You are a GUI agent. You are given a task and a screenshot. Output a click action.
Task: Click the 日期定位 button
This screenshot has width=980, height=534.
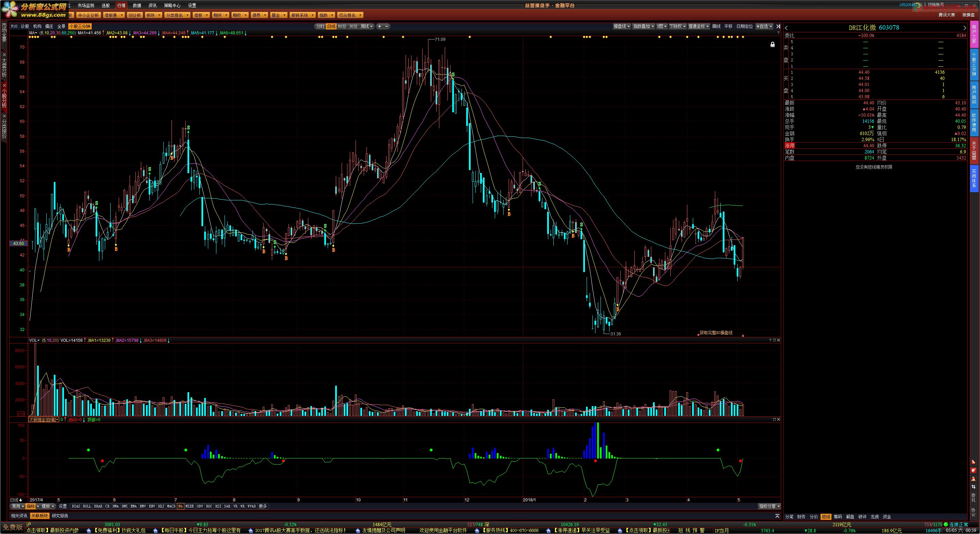pyautogui.click(x=745, y=26)
